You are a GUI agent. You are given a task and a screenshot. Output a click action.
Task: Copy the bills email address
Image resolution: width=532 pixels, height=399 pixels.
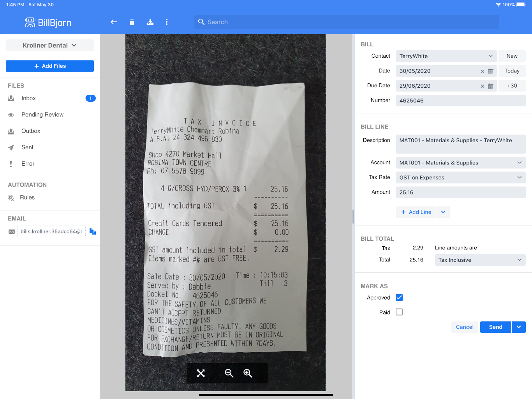tap(93, 231)
